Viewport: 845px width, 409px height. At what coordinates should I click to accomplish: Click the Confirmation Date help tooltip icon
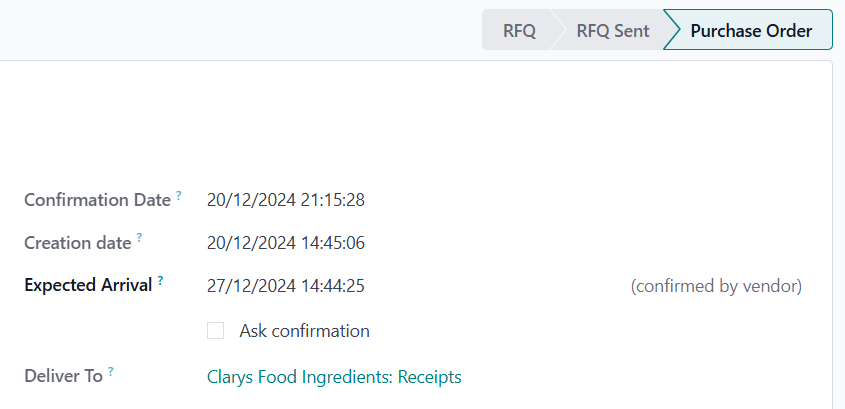[x=179, y=196]
